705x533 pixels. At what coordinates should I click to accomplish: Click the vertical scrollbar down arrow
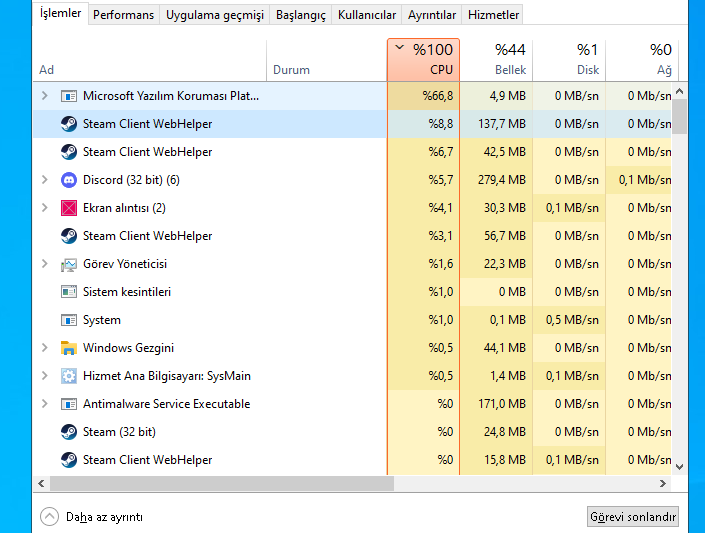tap(679, 467)
